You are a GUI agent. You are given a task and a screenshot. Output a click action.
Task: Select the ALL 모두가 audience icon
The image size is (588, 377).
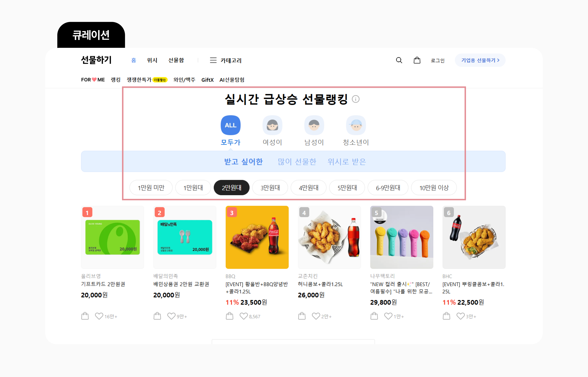tap(231, 125)
